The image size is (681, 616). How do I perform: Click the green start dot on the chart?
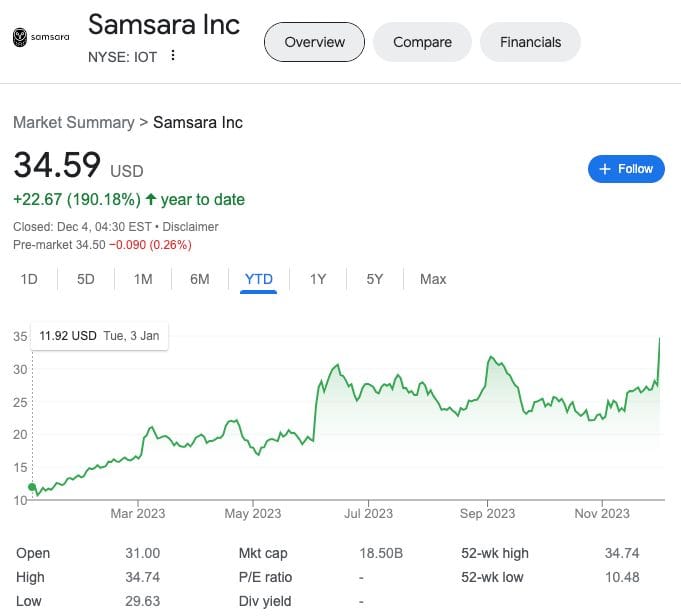tap(32, 487)
